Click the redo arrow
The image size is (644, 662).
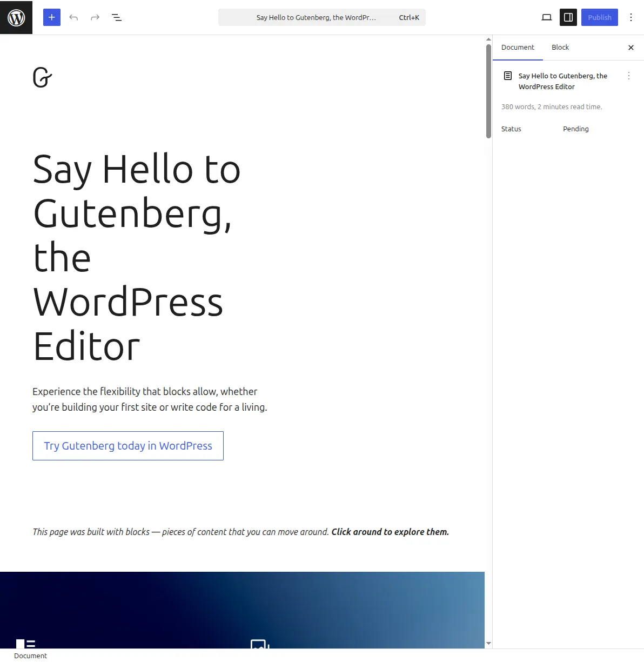[95, 17]
